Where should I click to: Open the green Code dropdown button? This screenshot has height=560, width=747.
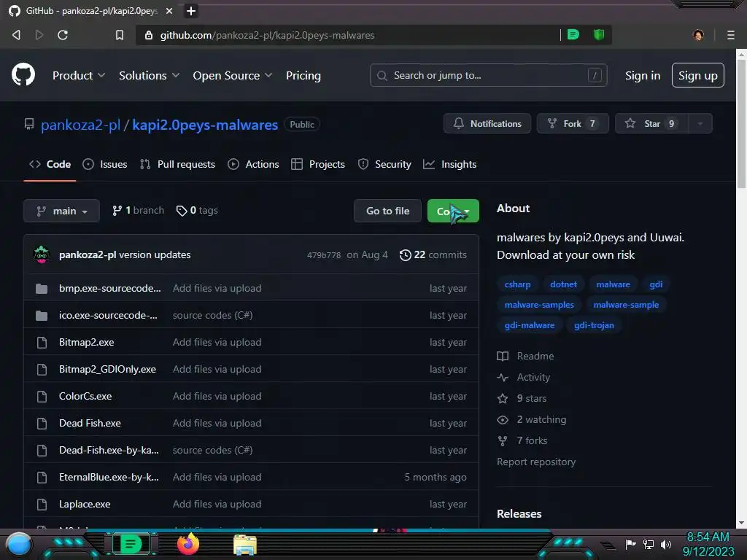pos(453,211)
